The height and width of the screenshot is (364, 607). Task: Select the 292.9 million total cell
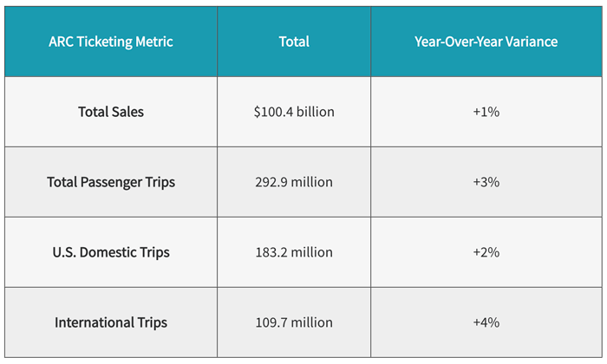294,182
